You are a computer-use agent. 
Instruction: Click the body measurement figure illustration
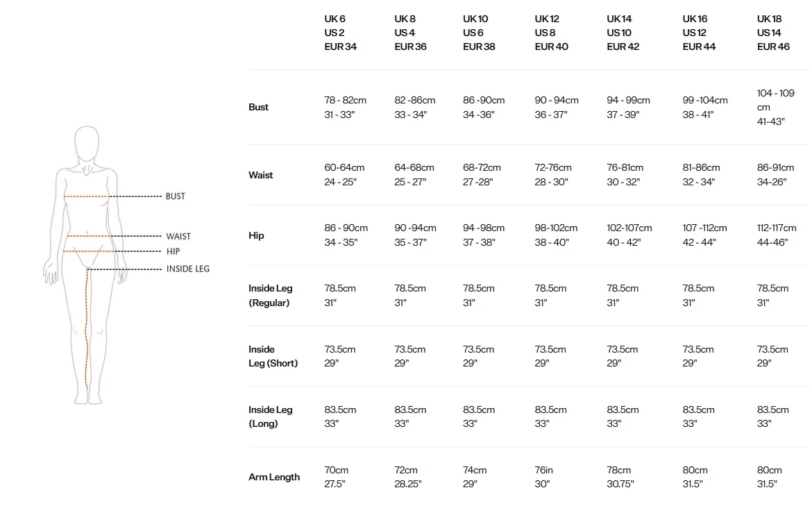point(87,264)
